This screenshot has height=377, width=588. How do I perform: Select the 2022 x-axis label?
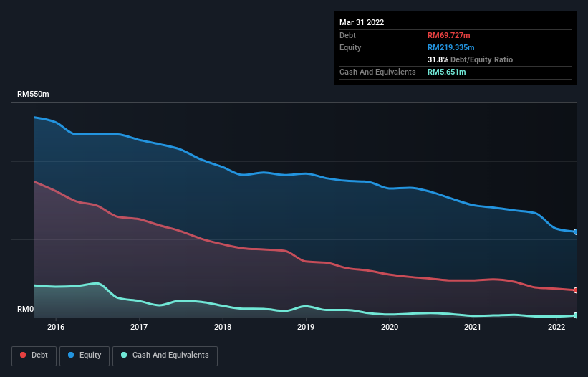556,327
